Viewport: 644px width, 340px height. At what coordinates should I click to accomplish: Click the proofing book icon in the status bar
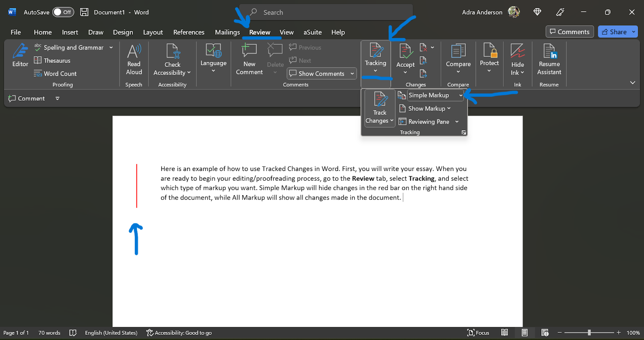point(73,333)
